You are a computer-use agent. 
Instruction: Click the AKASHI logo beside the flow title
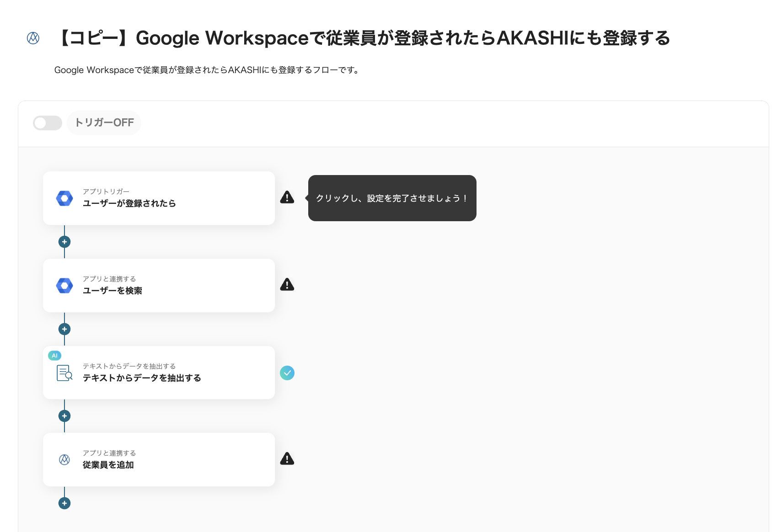point(33,38)
